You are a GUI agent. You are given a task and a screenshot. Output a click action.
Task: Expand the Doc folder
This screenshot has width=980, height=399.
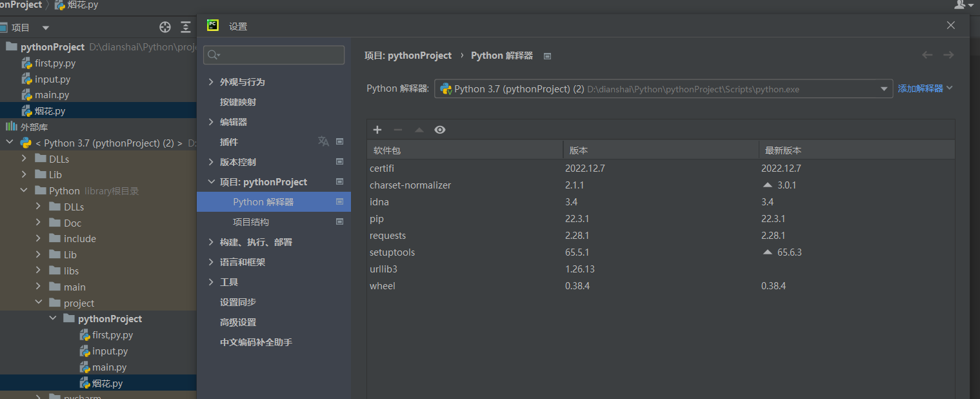39,223
